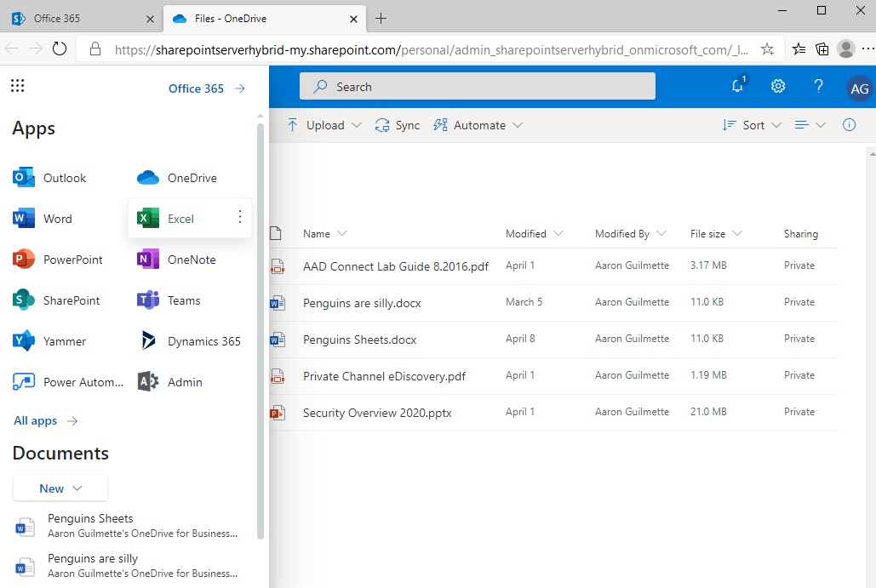
Task: Open Security Overview 2020.pptx file
Action: [x=377, y=413]
